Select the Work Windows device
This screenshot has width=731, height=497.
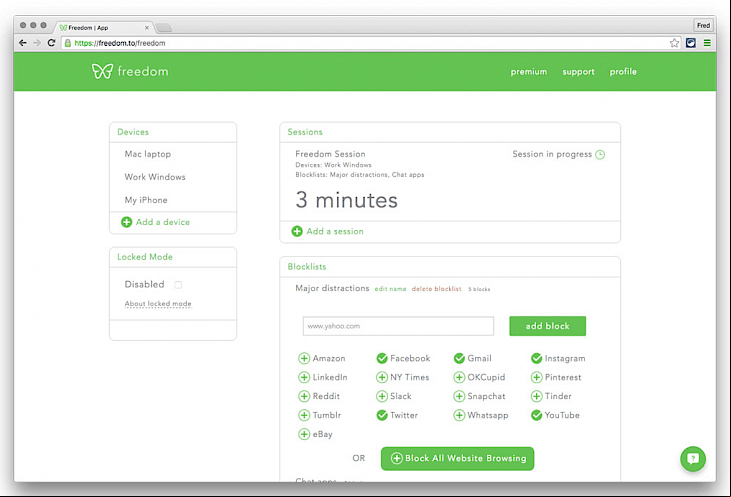[x=155, y=177]
